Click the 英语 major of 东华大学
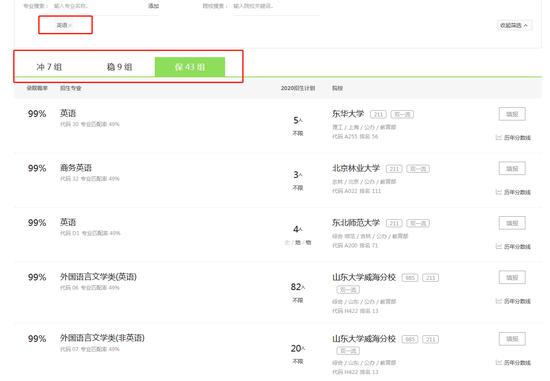 tap(68, 113)
